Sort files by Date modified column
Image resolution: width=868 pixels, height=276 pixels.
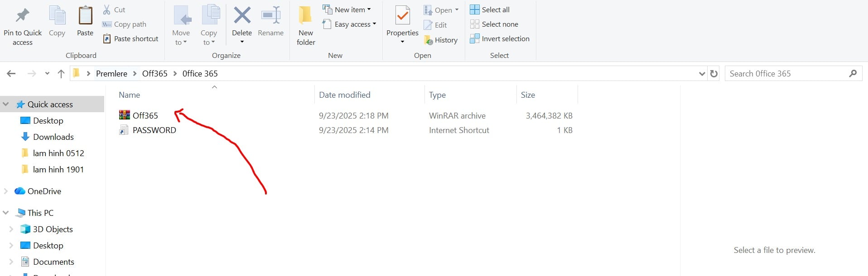click(x=344, y=95)
